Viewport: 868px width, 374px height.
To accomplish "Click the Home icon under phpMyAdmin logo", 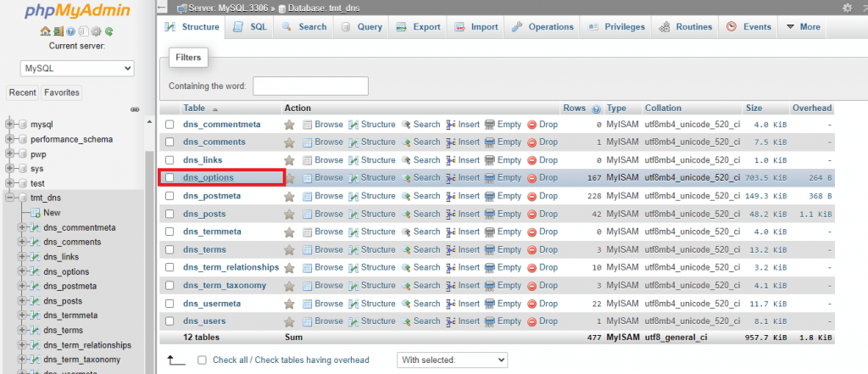I will 44,31.
